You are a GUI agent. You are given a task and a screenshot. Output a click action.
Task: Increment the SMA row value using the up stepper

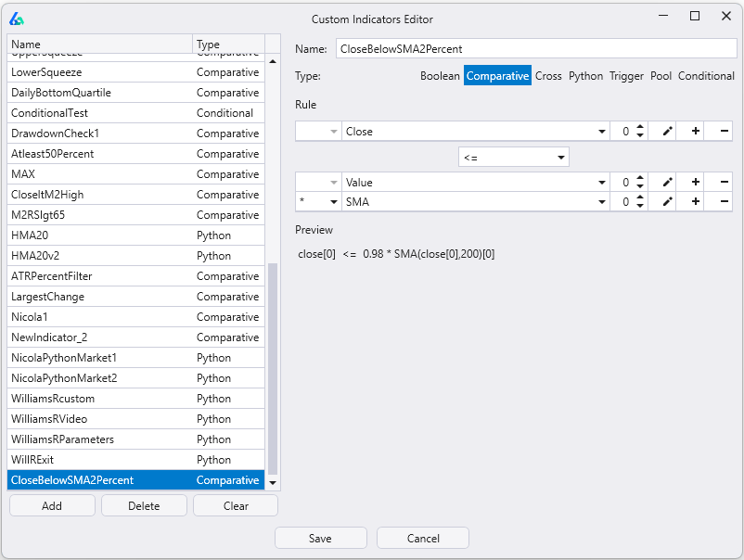(x=641, y=197)
